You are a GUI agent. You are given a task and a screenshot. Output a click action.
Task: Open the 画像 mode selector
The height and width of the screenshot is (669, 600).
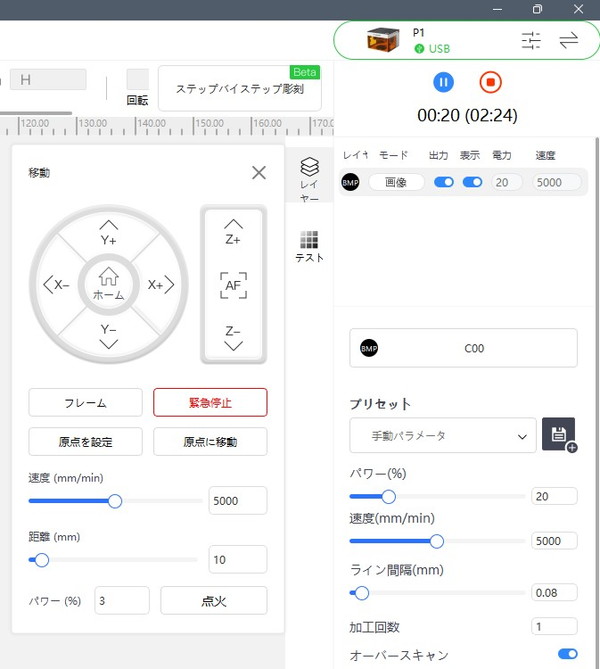pos(396,182)
